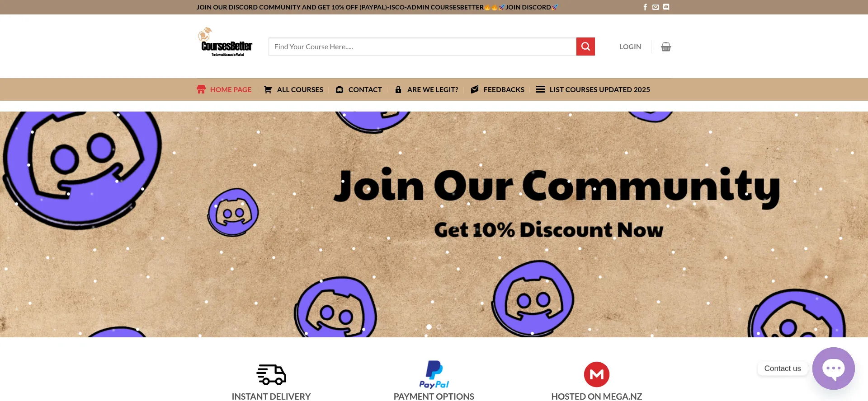
Task: Select the first slider dot indicator
Action: 429,327
